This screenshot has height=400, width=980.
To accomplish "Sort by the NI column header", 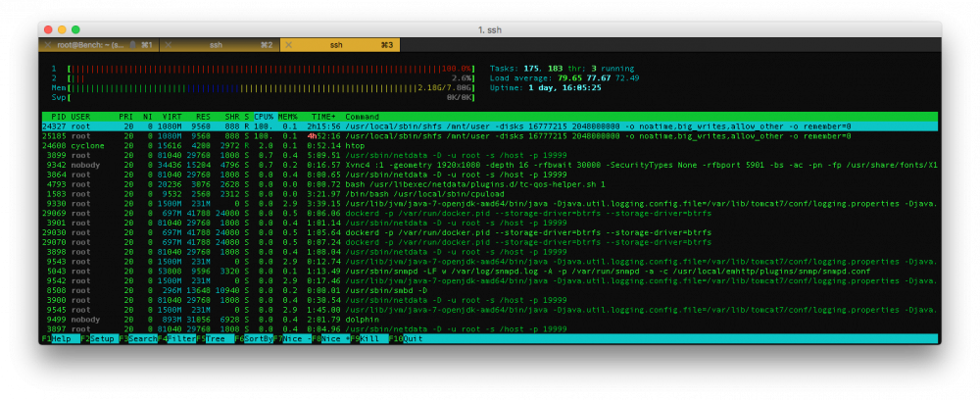I will click(x=148, y=117).
